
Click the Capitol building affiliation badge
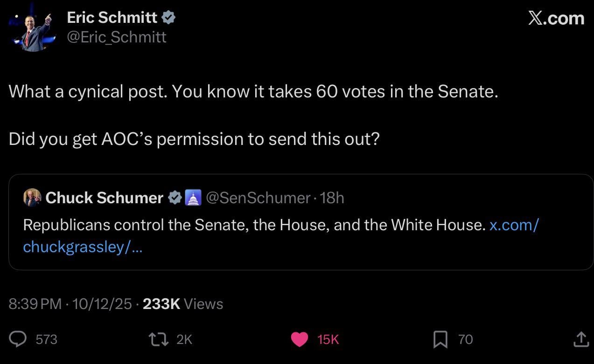(x=193, y=198)
